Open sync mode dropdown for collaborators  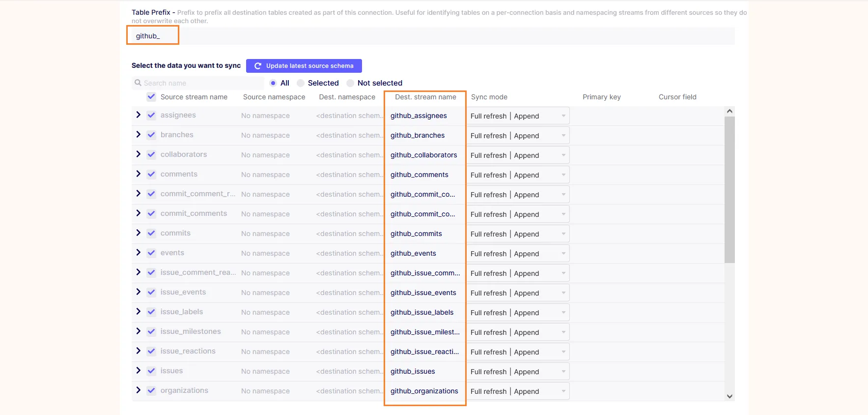518,155
